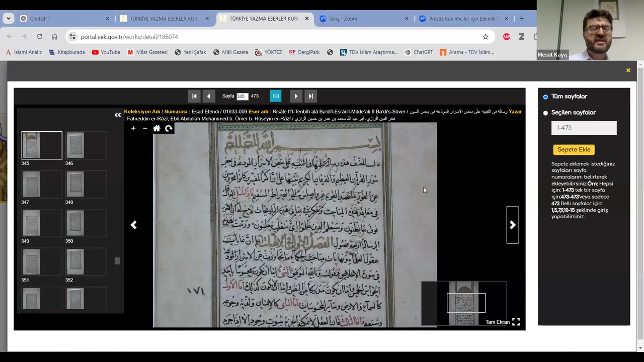Open Arama - TDV İslâm bookmark
The height and width of the screenshot is (362, 644).
(x=467, y=52)
